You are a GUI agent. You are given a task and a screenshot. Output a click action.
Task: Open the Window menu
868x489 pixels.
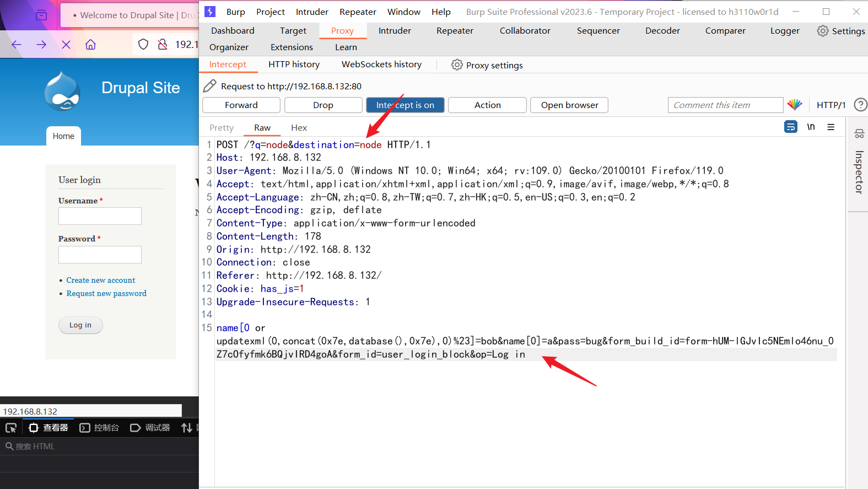point(404,12)
